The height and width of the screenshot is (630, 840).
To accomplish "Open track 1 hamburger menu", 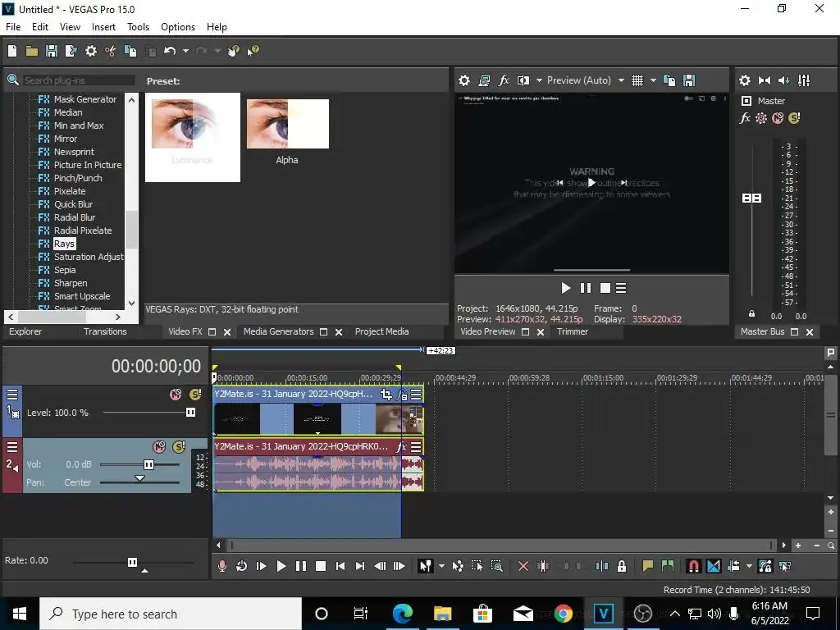I will coord(12,395).
